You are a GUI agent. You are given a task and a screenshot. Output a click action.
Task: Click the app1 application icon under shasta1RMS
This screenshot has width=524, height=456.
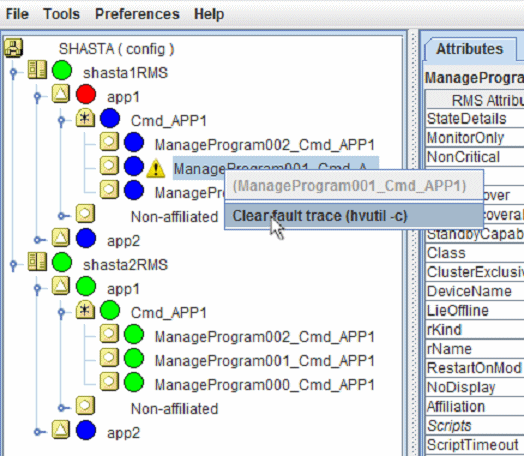[61, 94]
